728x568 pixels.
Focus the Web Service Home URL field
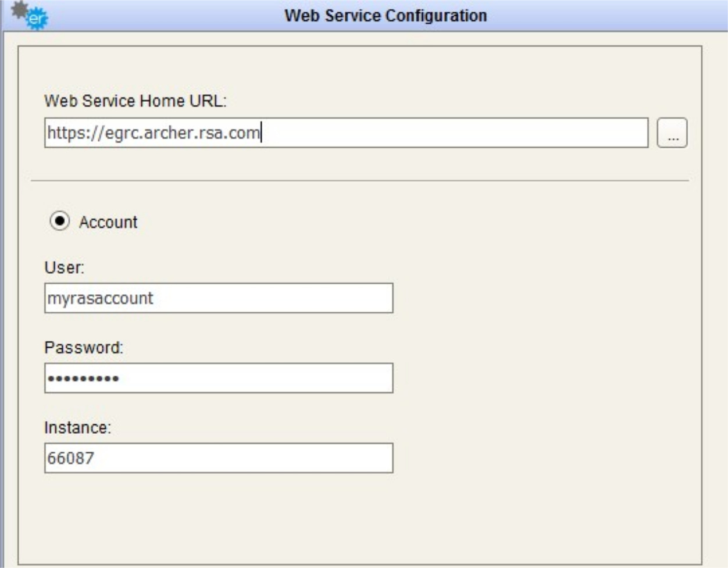click(454, 133)
